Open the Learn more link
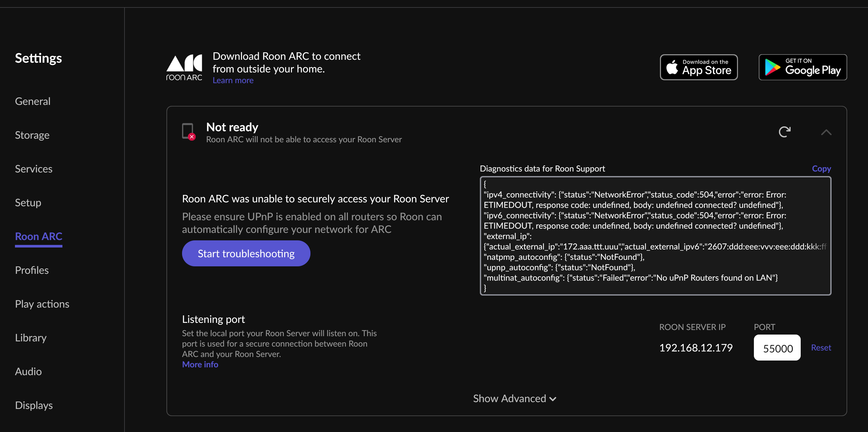 233,81
